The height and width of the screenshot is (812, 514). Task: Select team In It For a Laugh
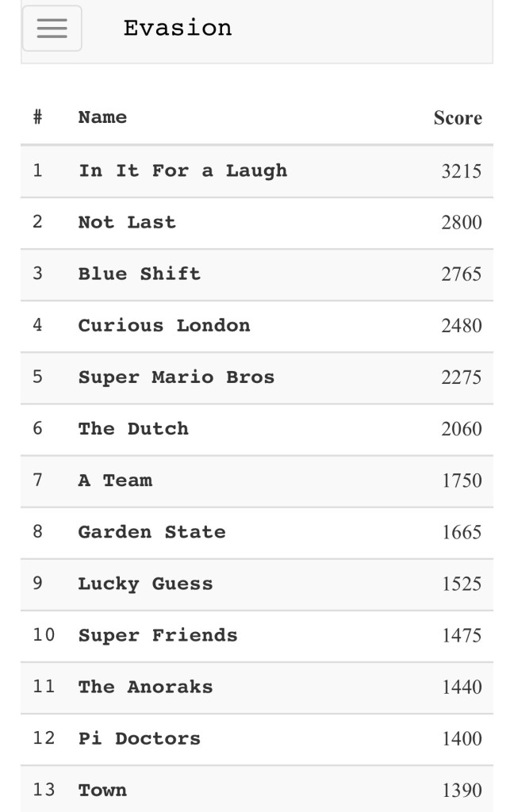click(182, 170)
